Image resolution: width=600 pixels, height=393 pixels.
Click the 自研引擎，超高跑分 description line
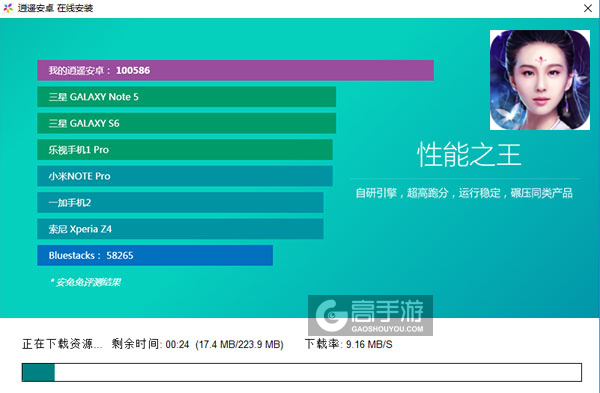pyautogui.click(x=464, y=193)
